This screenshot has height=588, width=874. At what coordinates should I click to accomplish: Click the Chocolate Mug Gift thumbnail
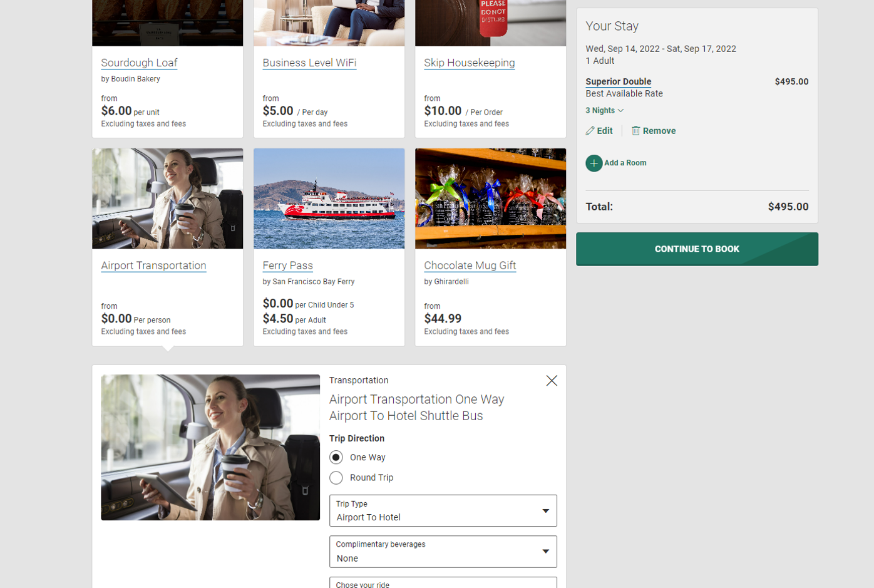click(490, 199)
